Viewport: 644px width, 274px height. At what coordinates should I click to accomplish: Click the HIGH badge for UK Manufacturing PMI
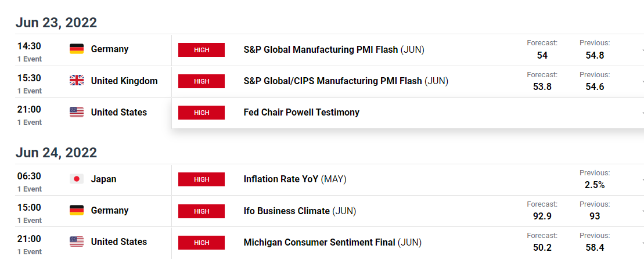(202, 81)
